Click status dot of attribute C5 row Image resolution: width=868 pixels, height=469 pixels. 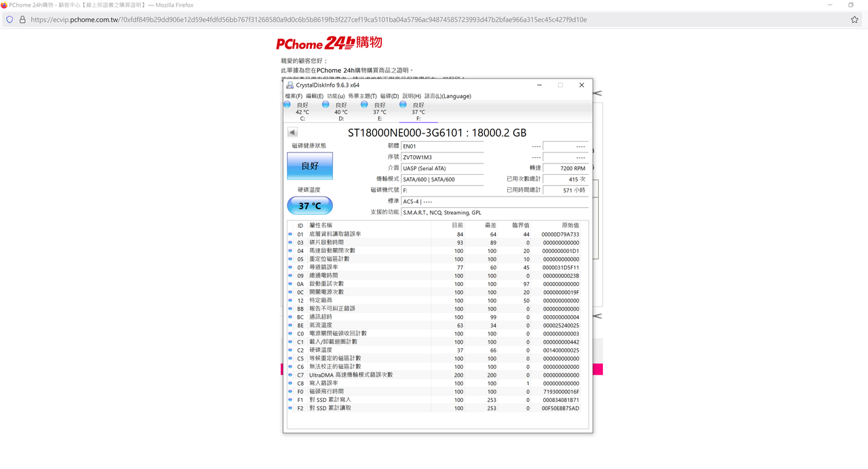pyautogui.click(x=290, y=359)
